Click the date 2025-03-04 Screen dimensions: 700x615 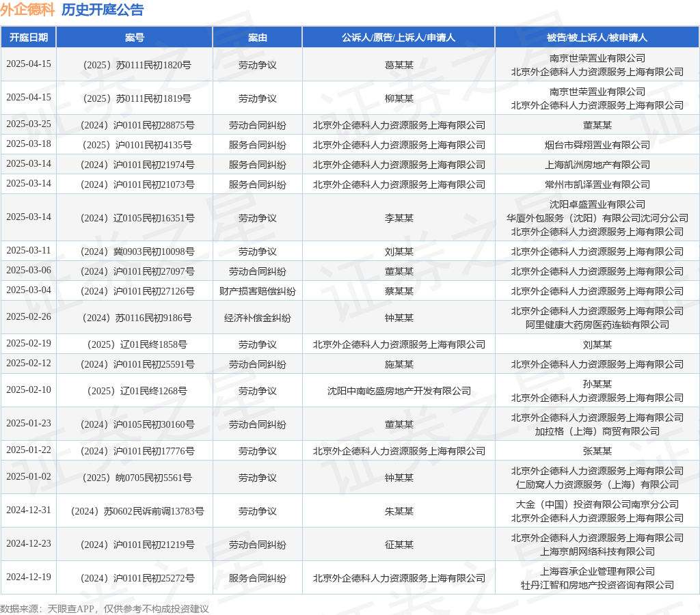29,290
